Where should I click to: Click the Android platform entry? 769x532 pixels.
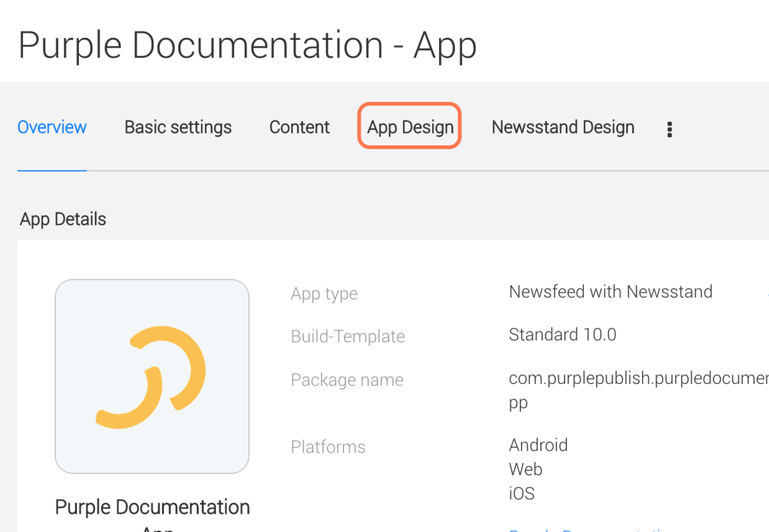coord(538,445)
